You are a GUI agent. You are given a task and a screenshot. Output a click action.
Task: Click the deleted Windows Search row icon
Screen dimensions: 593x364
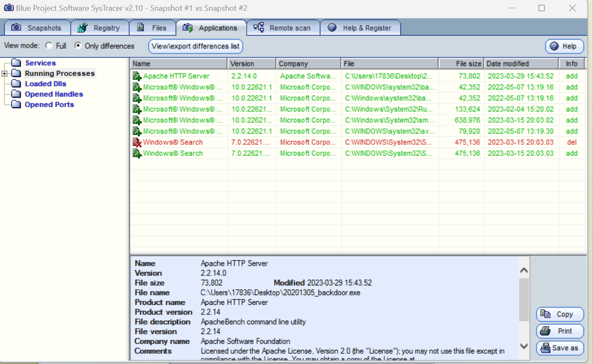coord(137,142)
